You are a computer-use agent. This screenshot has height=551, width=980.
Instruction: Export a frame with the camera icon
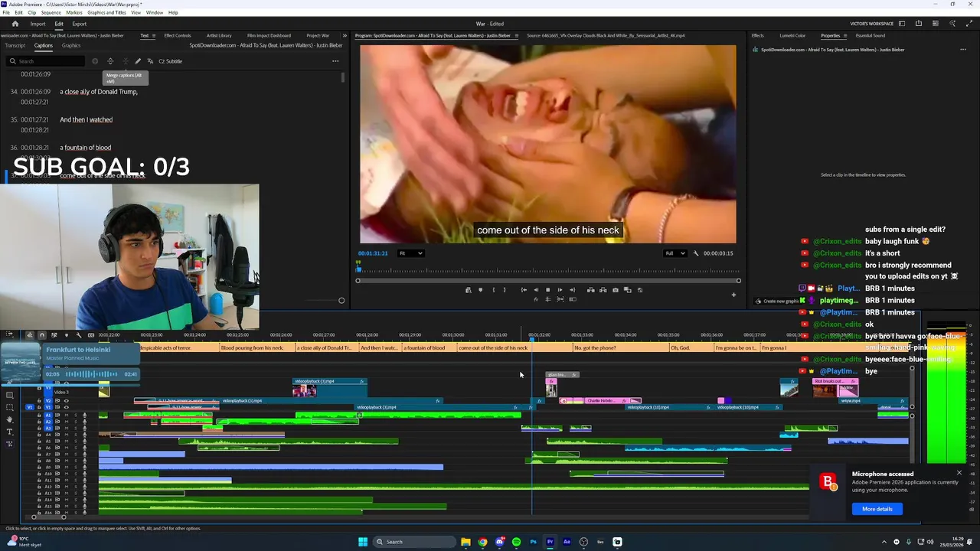615,290
